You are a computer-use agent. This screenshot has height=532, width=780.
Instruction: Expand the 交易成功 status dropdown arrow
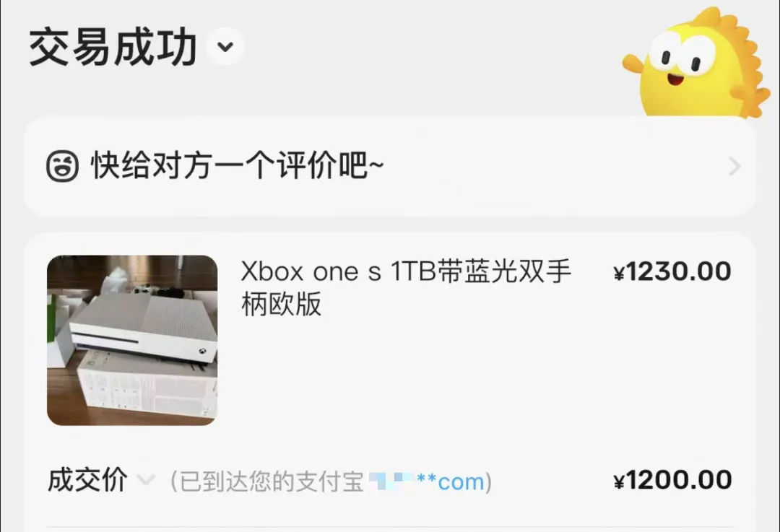[225, 47]
